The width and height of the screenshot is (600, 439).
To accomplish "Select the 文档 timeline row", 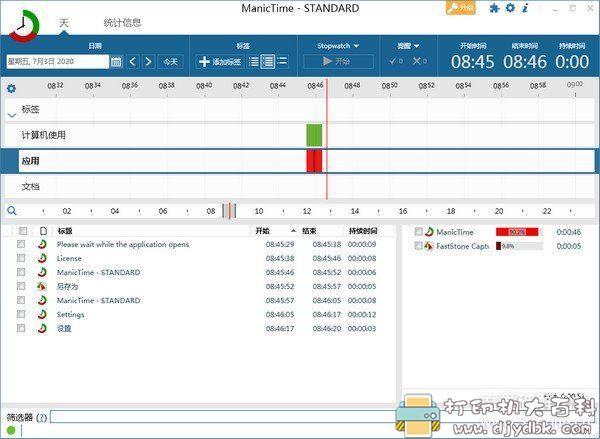I will click(299, 187).
